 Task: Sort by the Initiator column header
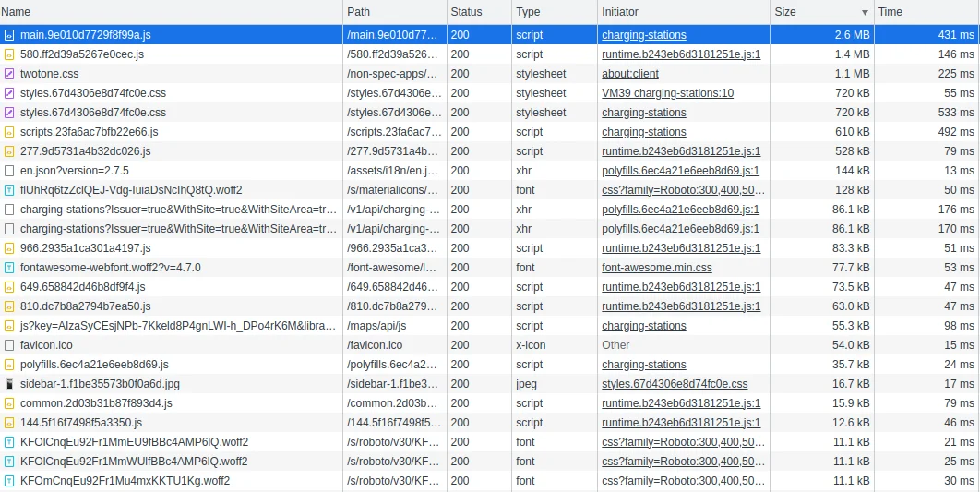click(619, 12)
